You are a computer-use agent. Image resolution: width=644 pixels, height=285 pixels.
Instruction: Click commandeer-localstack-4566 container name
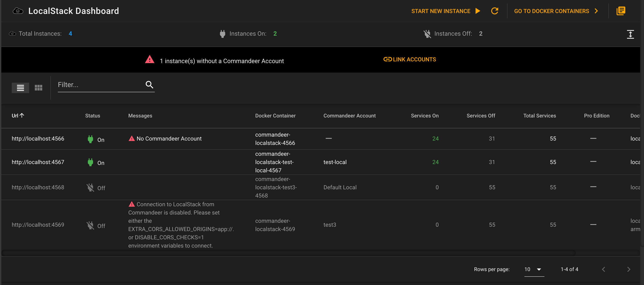275,139
